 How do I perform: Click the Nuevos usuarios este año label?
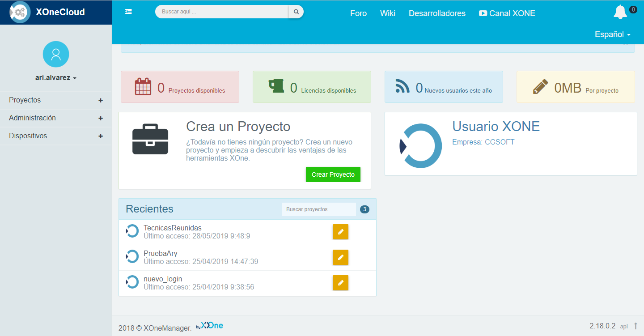pyautogui.click(x=458, y=90)
